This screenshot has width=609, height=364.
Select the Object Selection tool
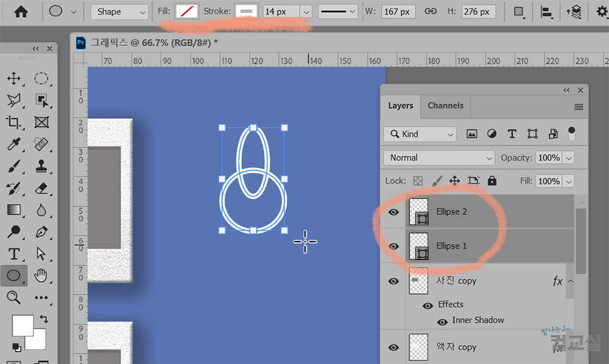[x=41, y=100]
